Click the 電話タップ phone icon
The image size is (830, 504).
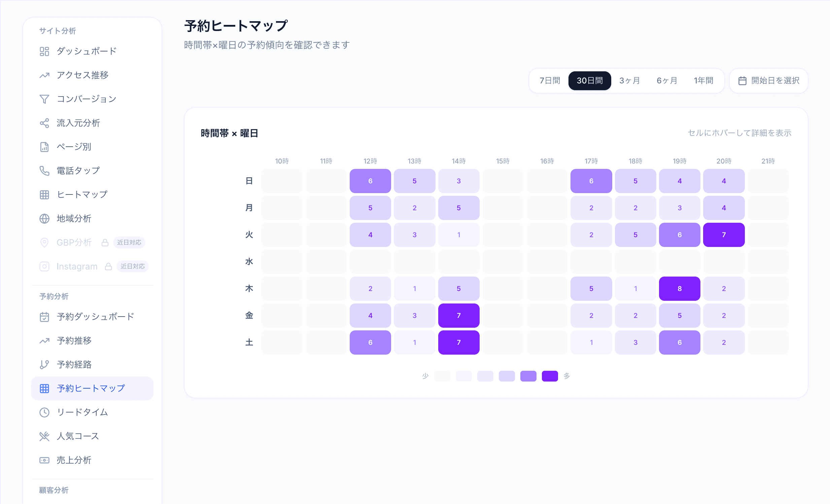tap(44, 171)
